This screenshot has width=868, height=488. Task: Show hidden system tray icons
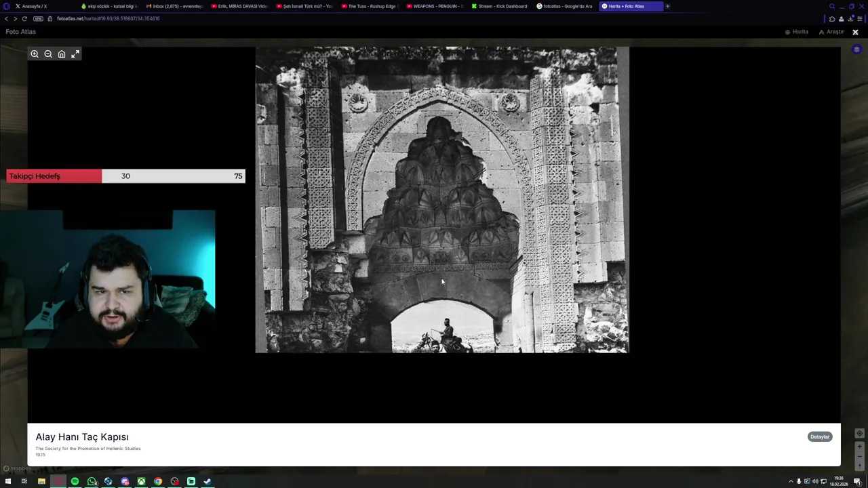[x=791, y=481]
